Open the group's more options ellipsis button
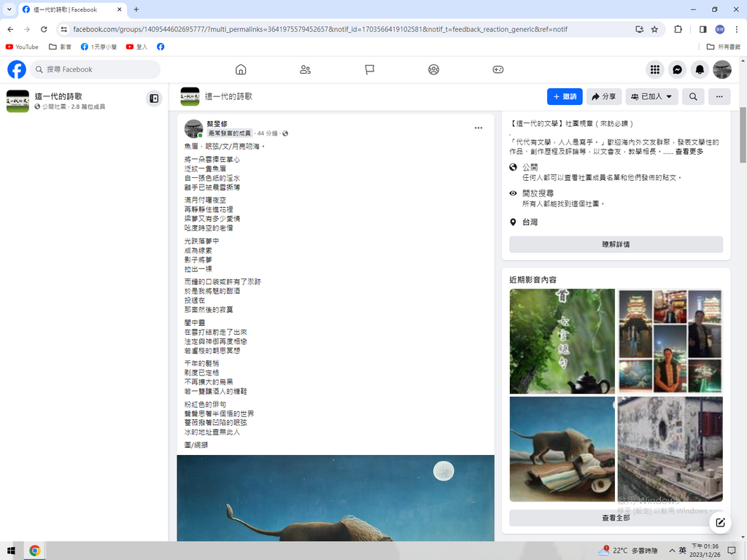Viewport: 747px width, 560px height. point(719,96)
